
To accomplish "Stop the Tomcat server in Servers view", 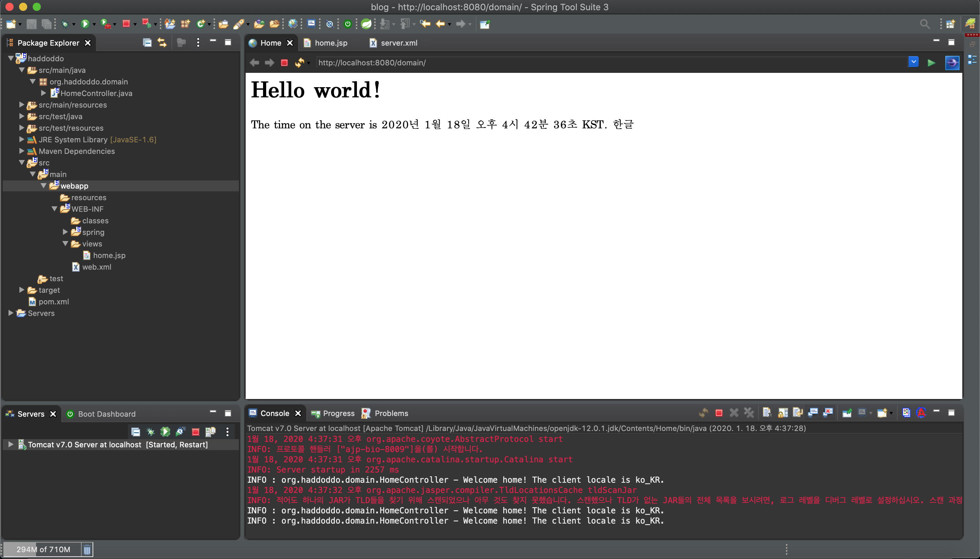I will 195,432.
